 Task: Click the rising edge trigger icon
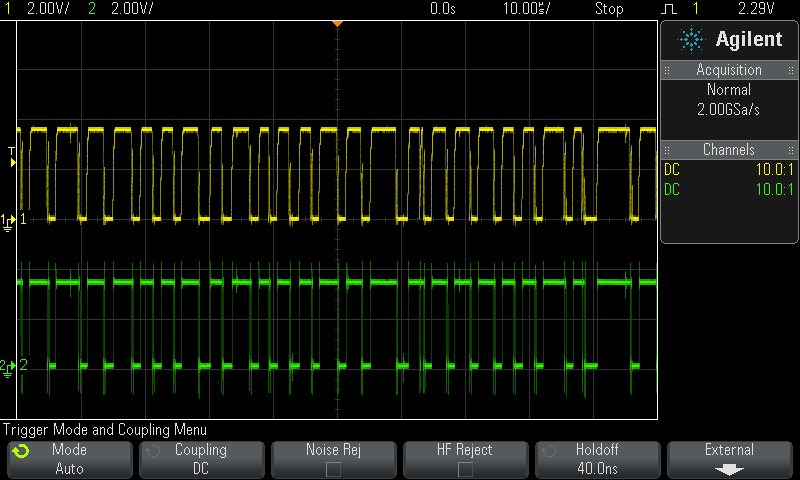(668, 9)
